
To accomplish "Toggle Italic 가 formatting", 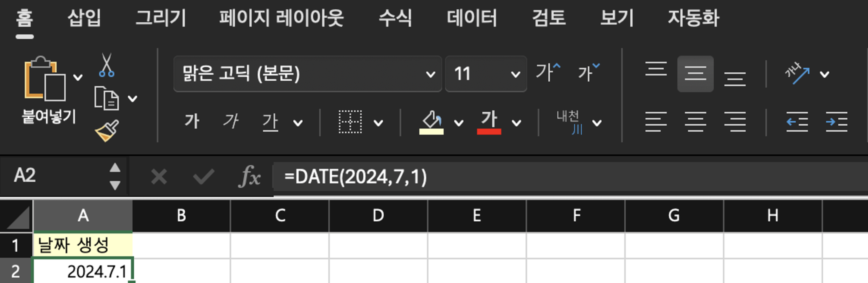I will click(x=231, y=122).
